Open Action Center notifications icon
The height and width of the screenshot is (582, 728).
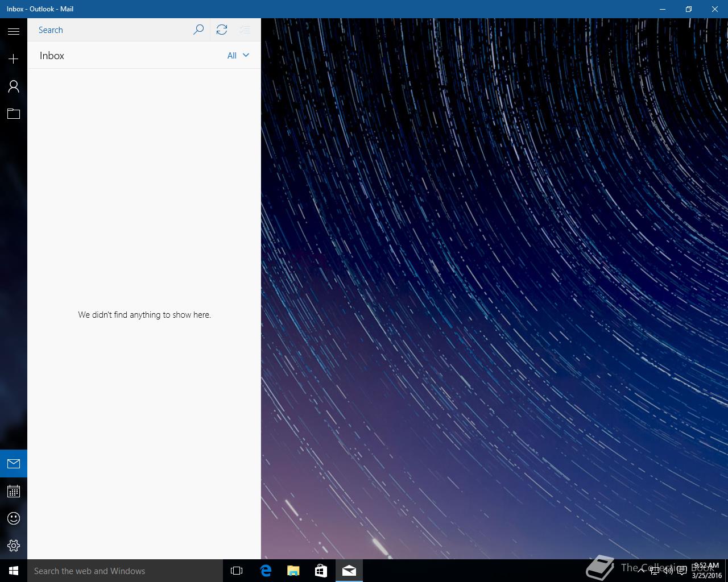(682, 571)
